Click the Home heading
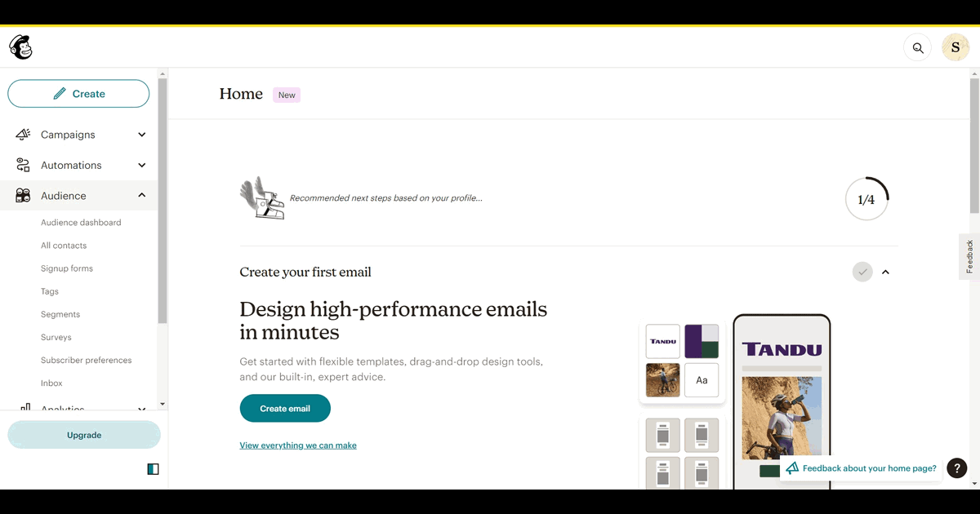Screen dimensions: 980x514 pos(241,94)
